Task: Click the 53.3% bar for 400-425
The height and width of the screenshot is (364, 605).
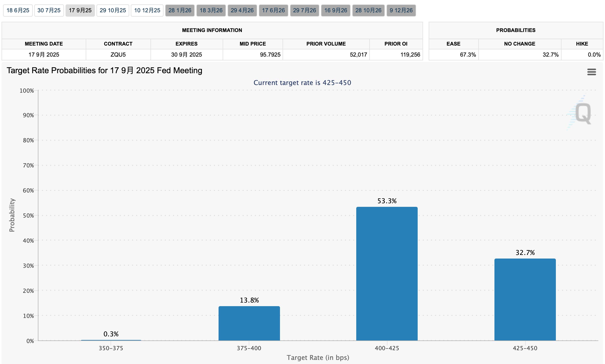Action: coord(387,274)
